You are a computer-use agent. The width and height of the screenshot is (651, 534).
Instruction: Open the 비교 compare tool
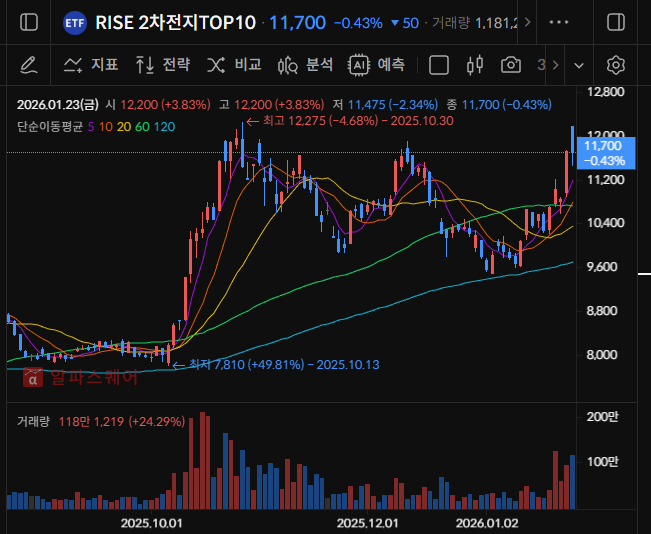pos(235,65)
